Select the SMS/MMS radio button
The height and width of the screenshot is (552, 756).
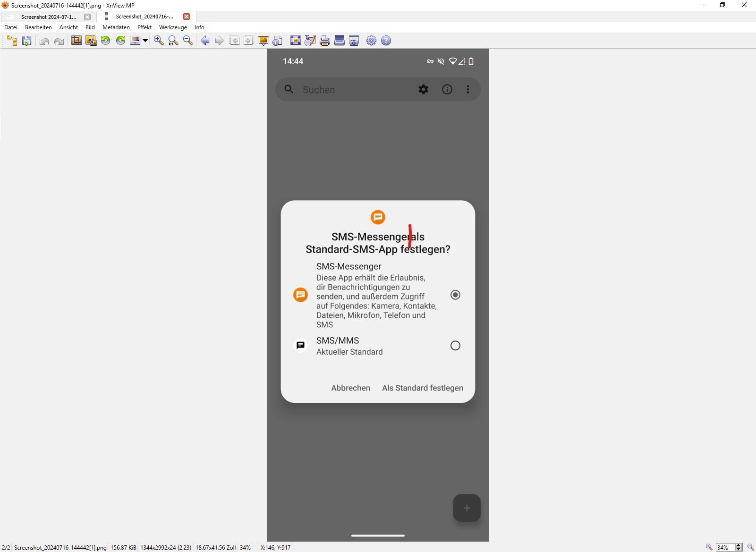pos(455,346)
